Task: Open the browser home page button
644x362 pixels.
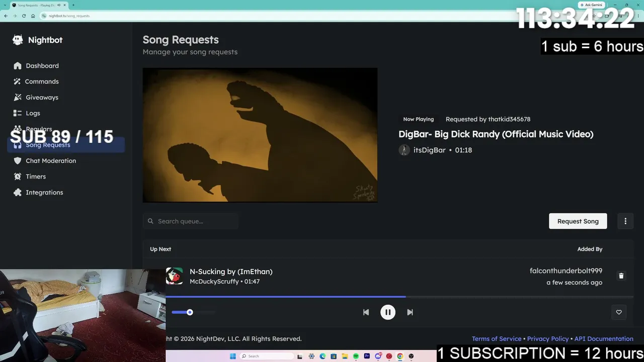Action: 33,16
